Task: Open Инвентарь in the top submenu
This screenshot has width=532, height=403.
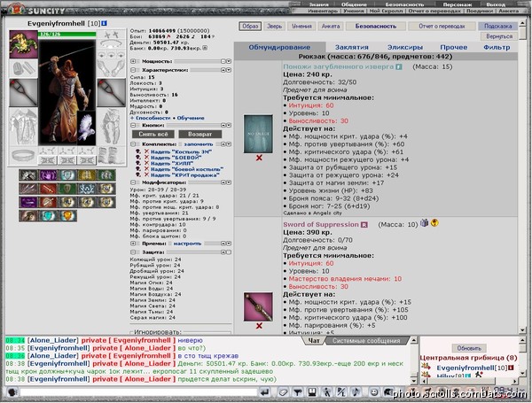Action: pyautogui.click(x=323, y=11)
